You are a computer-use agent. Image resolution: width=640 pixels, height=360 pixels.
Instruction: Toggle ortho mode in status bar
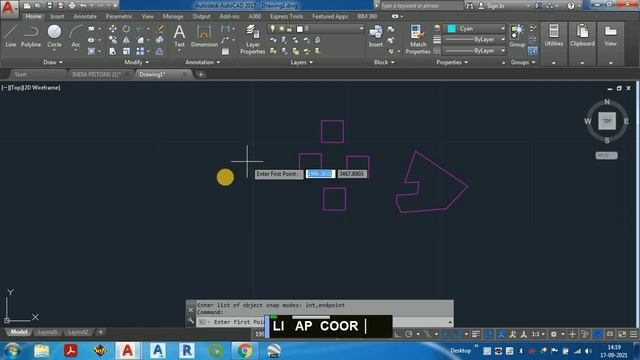[x=397, y=334]
